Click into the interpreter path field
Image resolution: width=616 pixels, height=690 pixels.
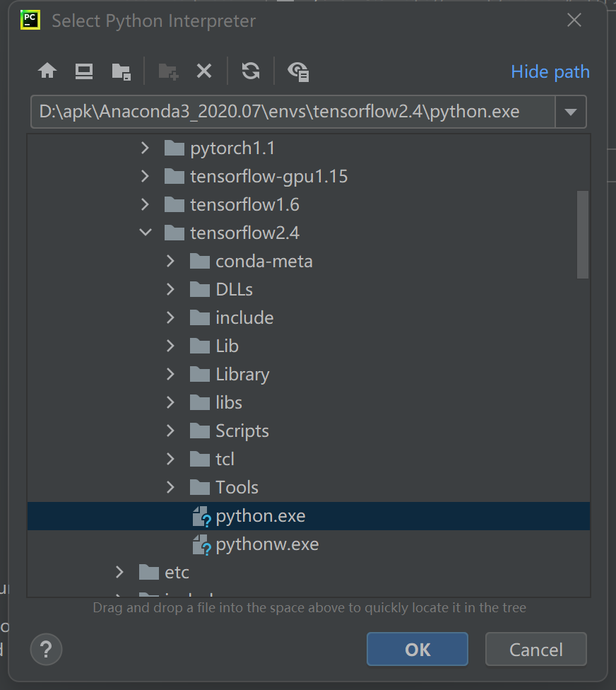[293, 112]
